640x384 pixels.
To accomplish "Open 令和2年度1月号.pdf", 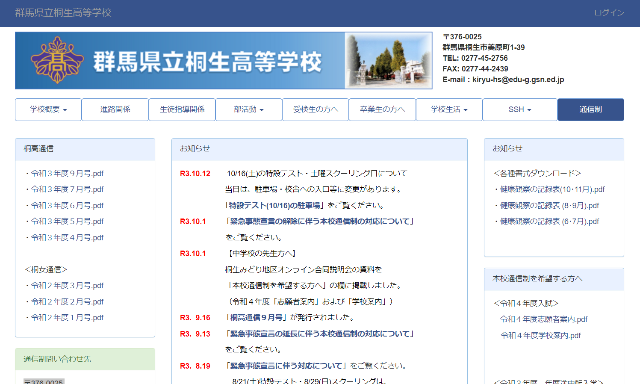I will pyautogui.click(x=67, y=317).
